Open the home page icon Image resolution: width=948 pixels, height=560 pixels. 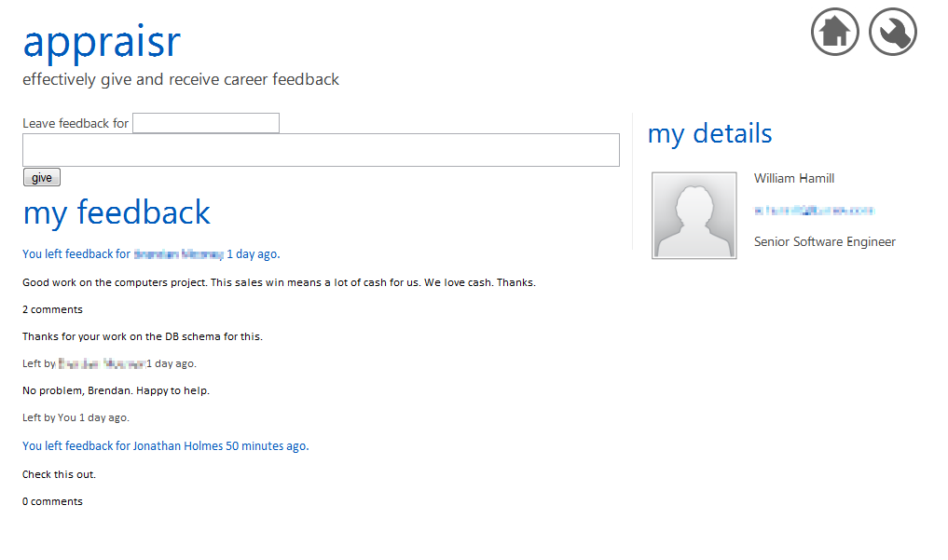click(x=834, y=32)
